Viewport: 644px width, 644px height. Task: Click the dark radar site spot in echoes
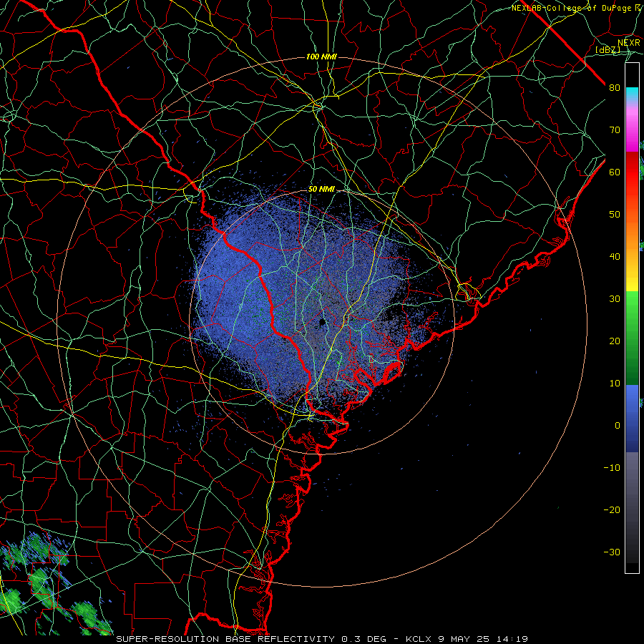coord(323,322)
